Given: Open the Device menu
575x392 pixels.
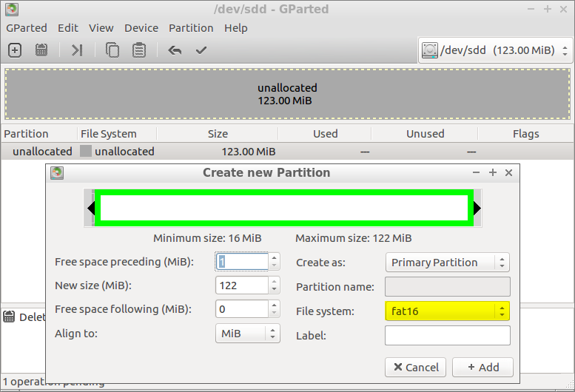Looking at the screenshot, I should [141, 28].
